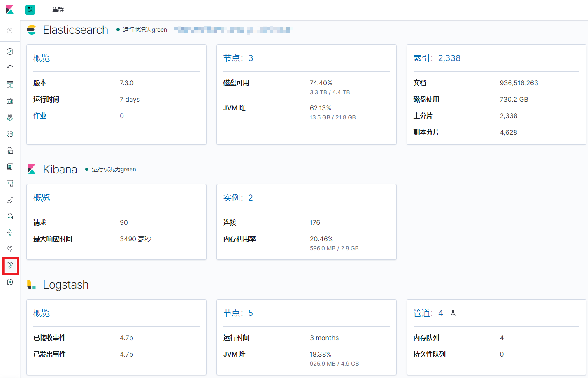This screenshot has height=378, width=588.
Task: Open Discover compass icon in sidebar
Action: 10,51
